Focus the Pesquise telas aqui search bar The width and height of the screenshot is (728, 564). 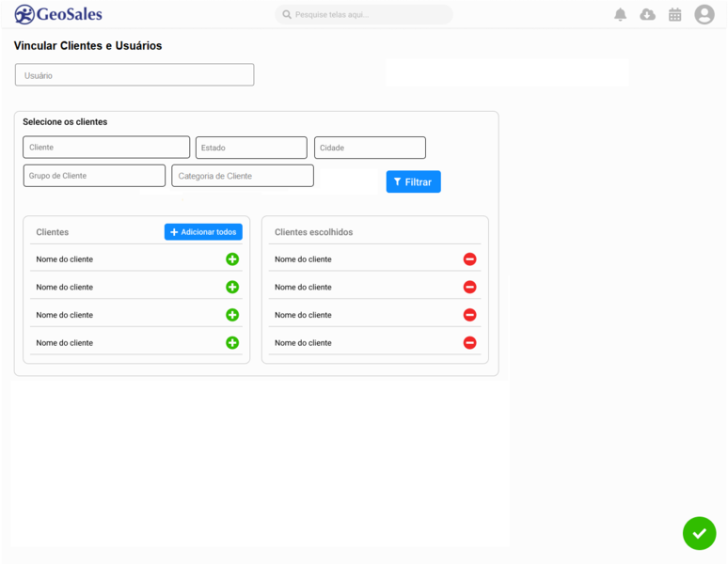coord(365,15)
